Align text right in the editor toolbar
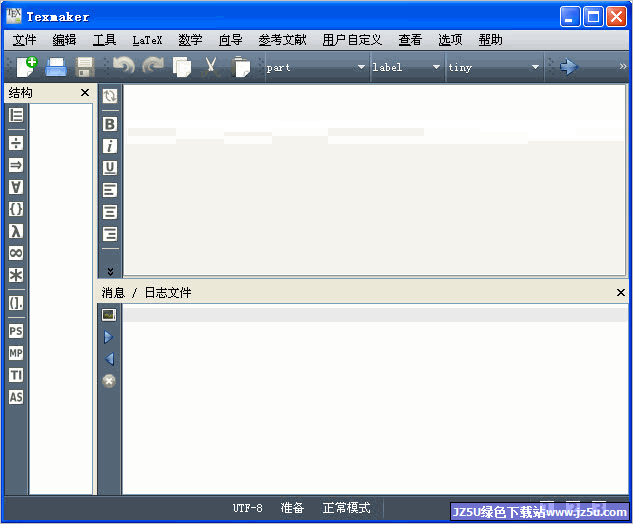Screen dimensions: 633x524 (110, 234)
